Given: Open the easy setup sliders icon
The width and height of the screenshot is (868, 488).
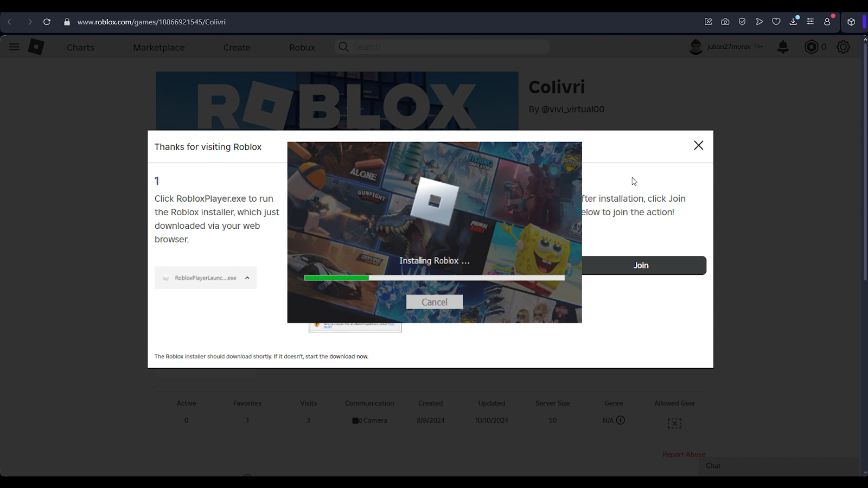Looking at the screenshot, I should 810,22.
